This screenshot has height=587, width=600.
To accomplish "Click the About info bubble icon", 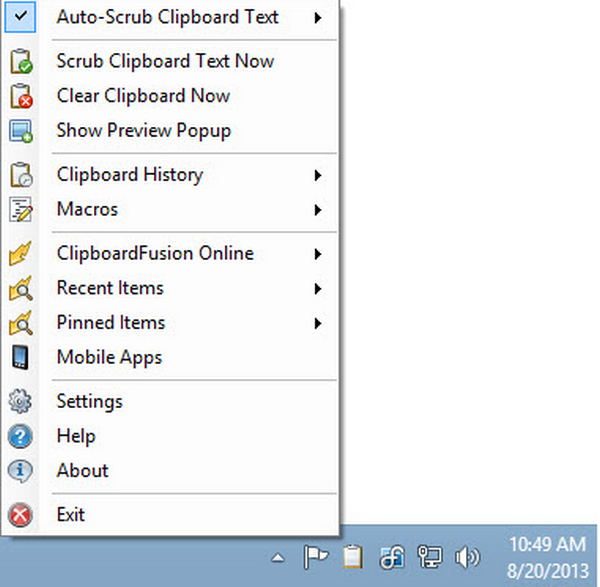I will 20,471.
